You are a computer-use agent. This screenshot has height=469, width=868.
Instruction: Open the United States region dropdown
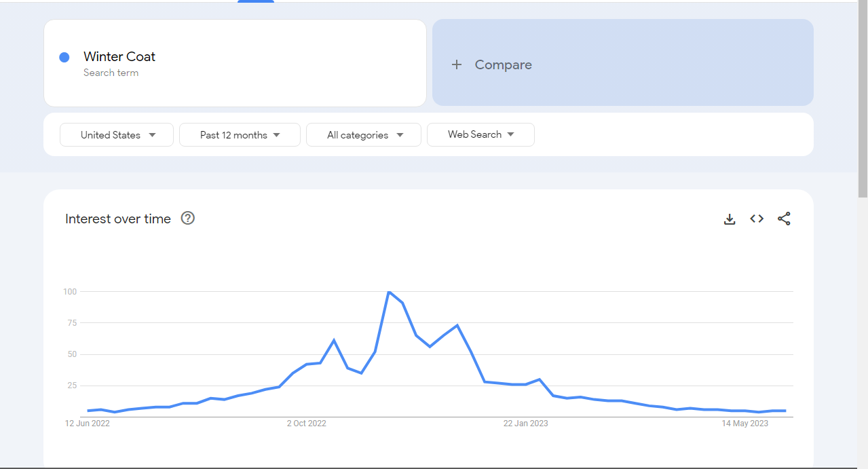117,135
